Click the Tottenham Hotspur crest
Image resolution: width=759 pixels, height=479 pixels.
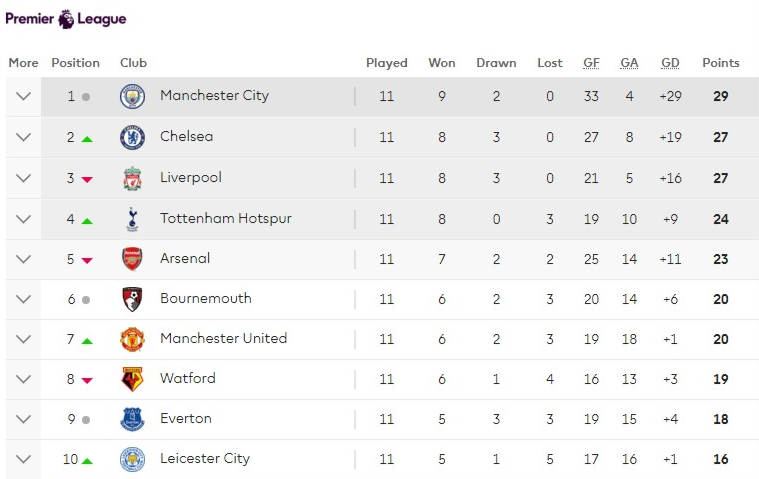pyautogui.click(x=132, y=219)
